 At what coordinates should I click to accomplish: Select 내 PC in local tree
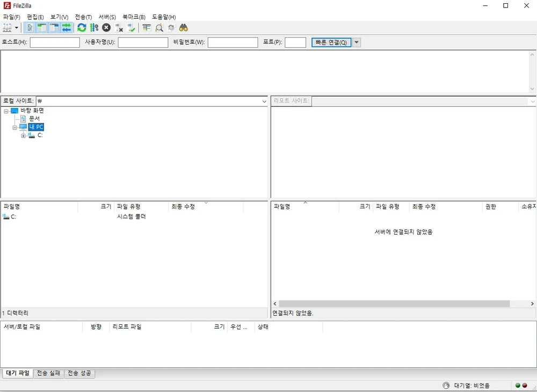(36, 127)
